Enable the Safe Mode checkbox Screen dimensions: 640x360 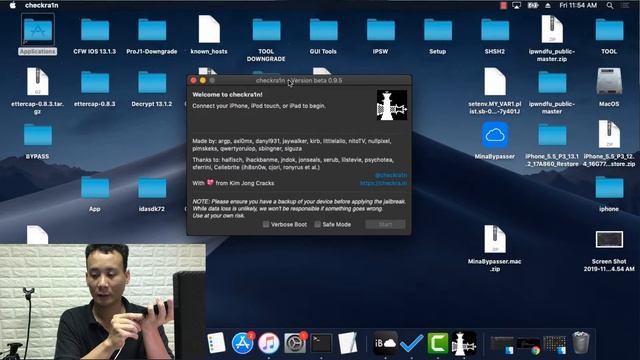pos(317,224)
